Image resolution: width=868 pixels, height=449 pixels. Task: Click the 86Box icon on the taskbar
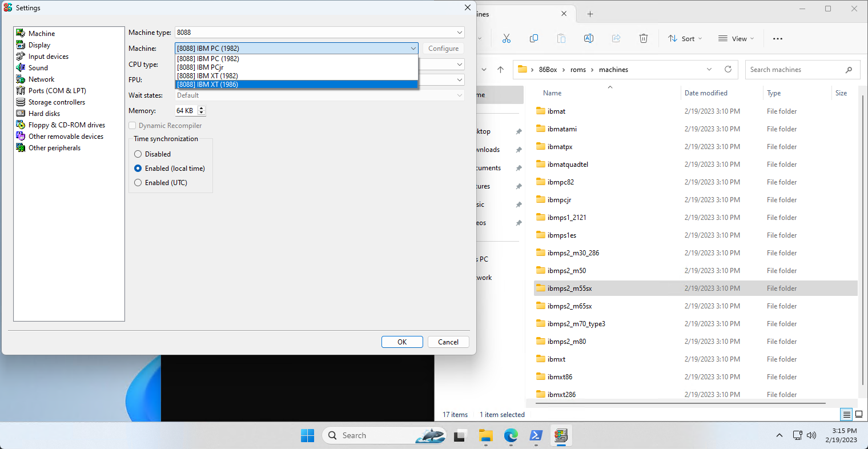pyautogui.click(x=561, y=436)
